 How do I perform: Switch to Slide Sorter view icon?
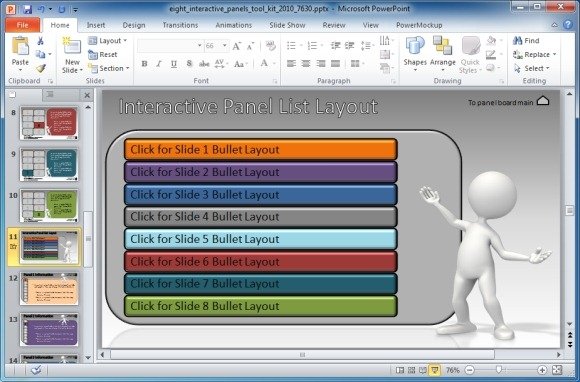pos(411,370)
